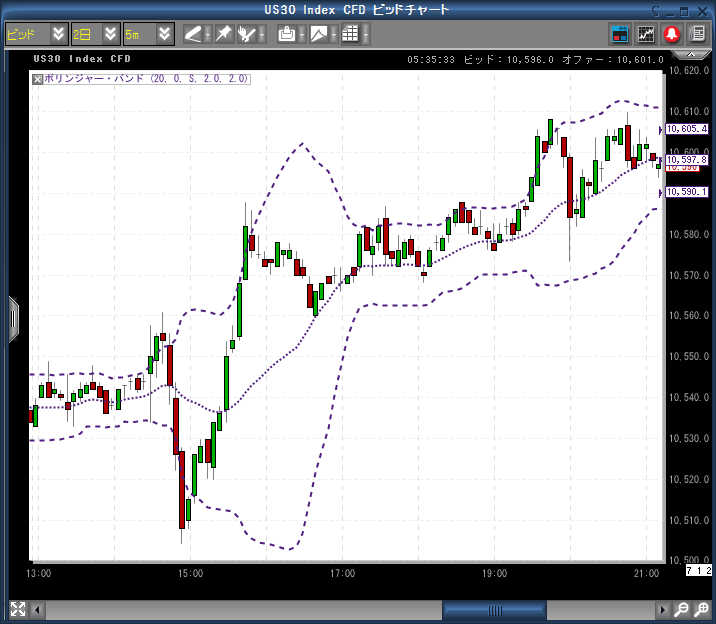Click the fullscreen expand icon
Viewport: 716px width, 624px height.
[x=16, y=608]
